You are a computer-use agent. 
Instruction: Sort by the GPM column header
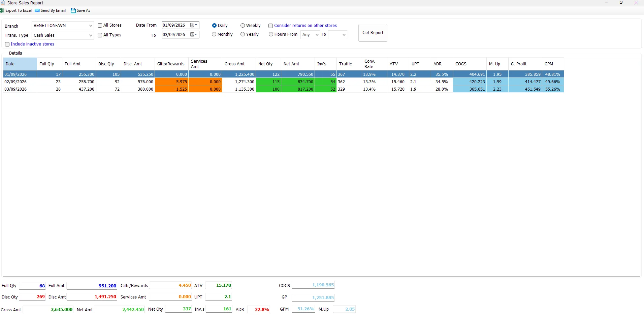(x=553, y=64)
